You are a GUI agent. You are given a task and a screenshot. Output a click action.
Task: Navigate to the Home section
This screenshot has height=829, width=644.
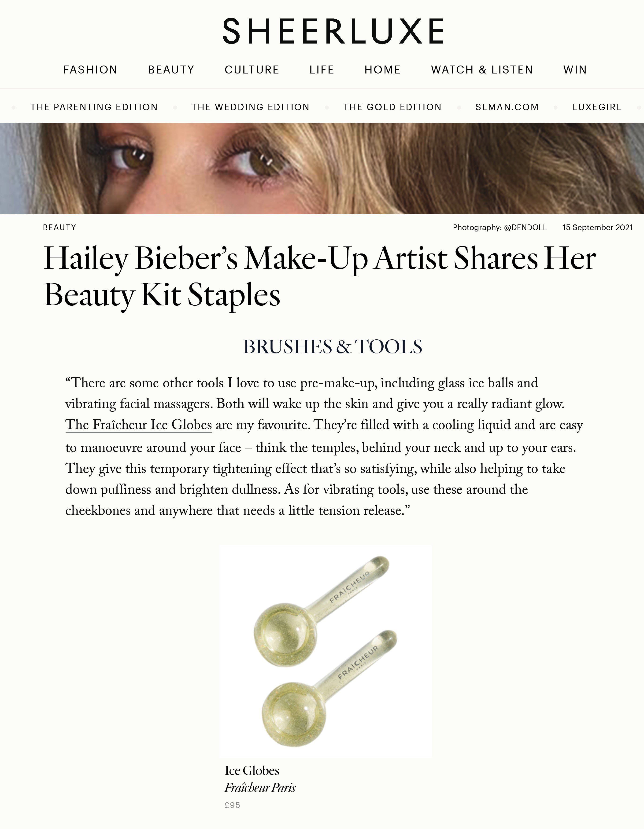(382, 70)
